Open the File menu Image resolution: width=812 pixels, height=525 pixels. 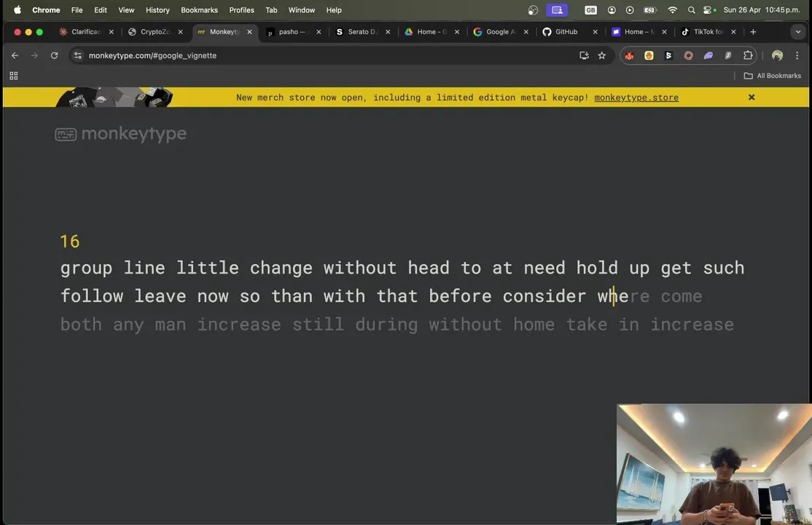(77, 10)
